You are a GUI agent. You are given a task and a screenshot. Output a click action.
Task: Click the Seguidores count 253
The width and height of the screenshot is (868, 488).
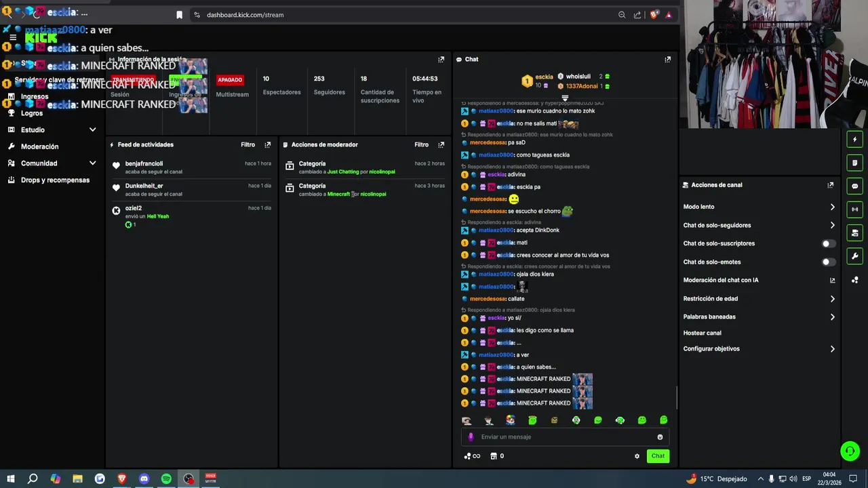point(319,79)
